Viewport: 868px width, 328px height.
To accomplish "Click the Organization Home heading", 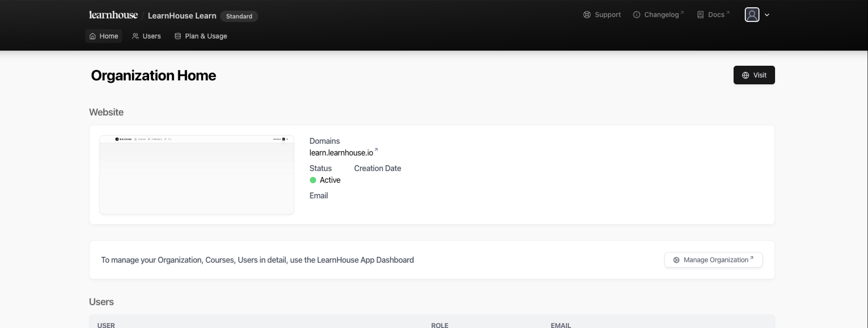I will tap(153, 75).
